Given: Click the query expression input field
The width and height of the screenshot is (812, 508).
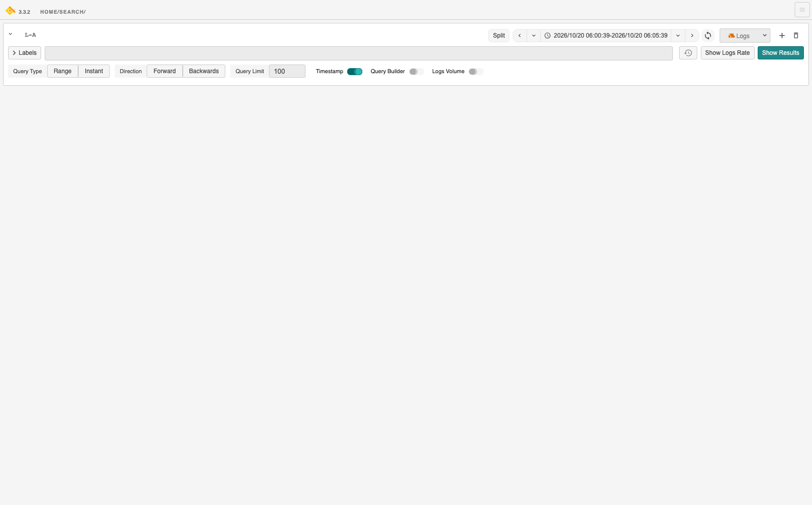Looking at the screenshot, I should (359, 53).
